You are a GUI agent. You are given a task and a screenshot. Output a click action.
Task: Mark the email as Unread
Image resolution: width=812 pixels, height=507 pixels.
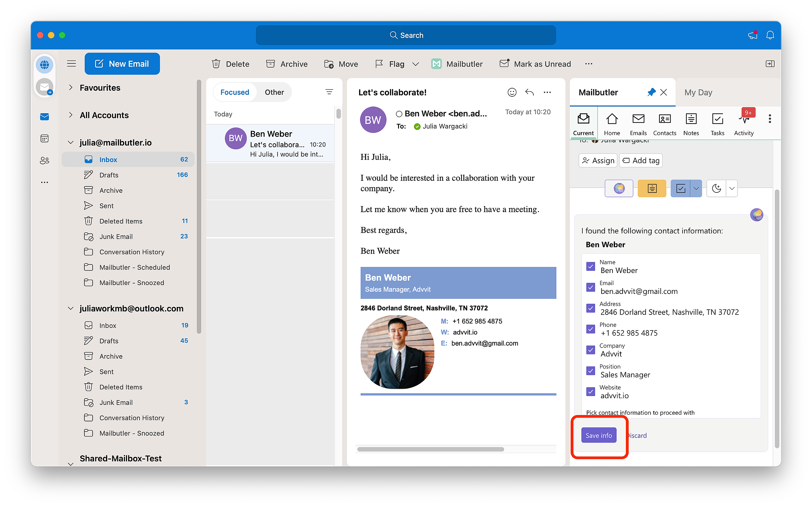(x=535, y=64)
